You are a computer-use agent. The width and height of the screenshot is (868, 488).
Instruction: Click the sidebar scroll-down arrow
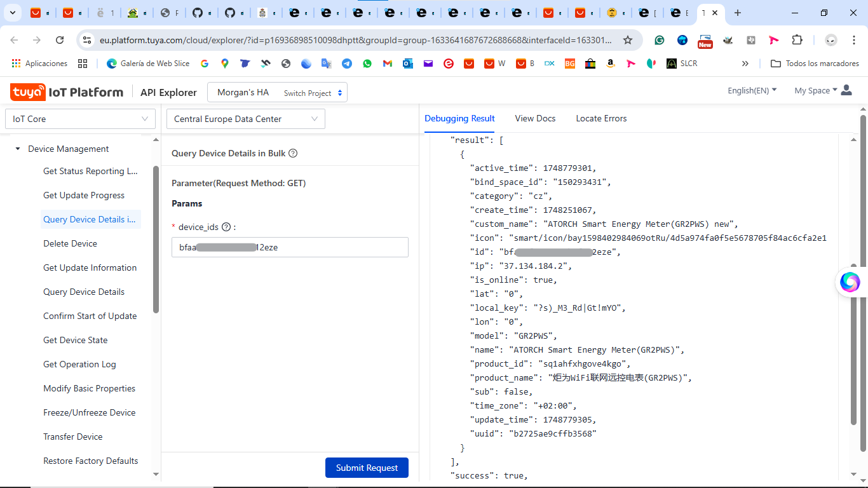click(x=156, y=474)
